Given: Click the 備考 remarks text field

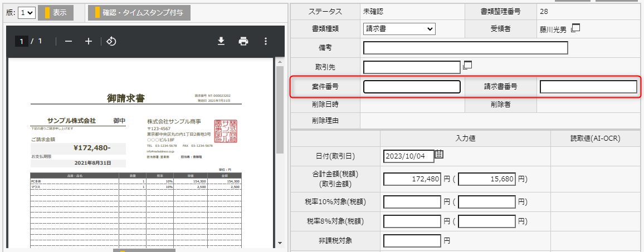Looking at the screenshot, I should click(x=465, y=48).
